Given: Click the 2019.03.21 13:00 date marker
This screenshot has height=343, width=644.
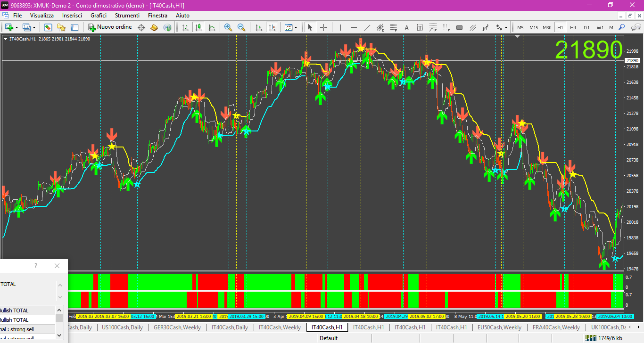Looking at the screenshot, I should coord(194,316).
